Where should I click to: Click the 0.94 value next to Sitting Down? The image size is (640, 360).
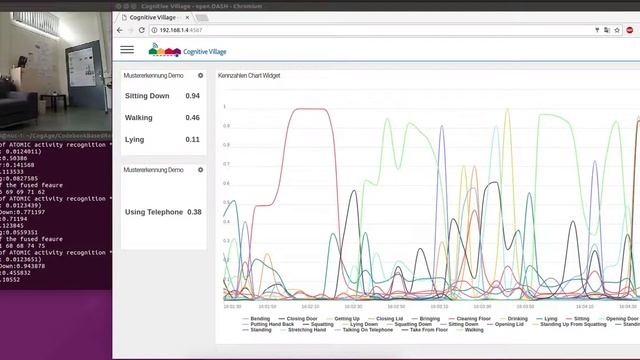[x=192, y=96]
